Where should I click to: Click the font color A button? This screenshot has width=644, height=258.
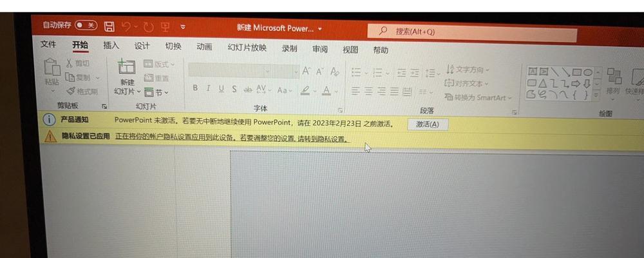pyautogui.click(x=327, y=90)
